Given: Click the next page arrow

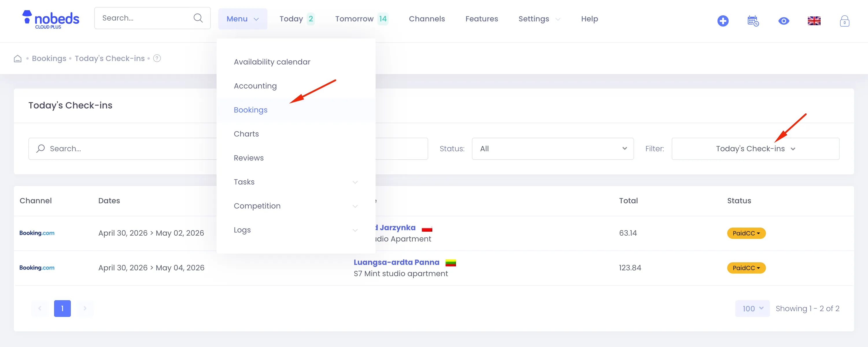Looking at the screenshot, I should coord(85,308).
